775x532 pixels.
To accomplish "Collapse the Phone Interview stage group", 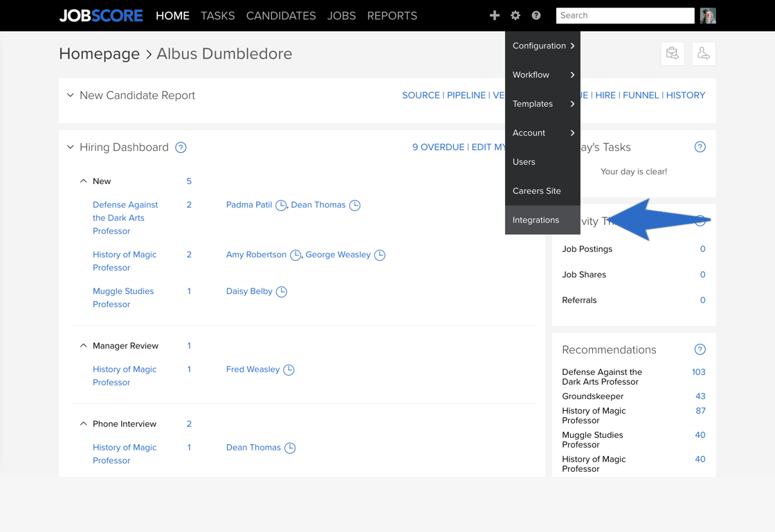I will pos(84,424).
